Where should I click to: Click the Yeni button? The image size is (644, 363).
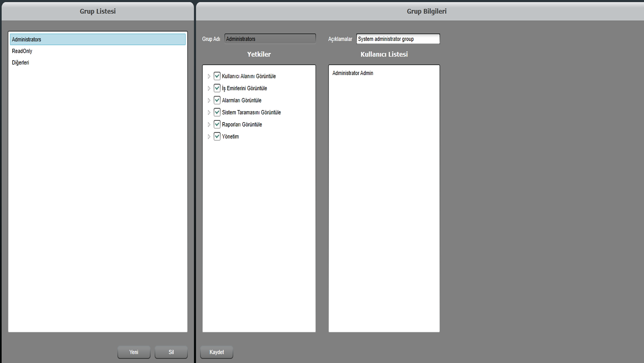[x=133, y=352]
